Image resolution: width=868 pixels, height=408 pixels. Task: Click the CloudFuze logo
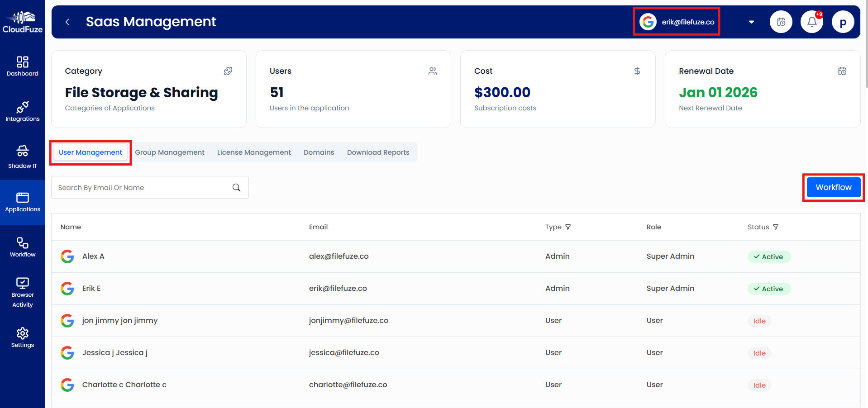coord(23,20)
